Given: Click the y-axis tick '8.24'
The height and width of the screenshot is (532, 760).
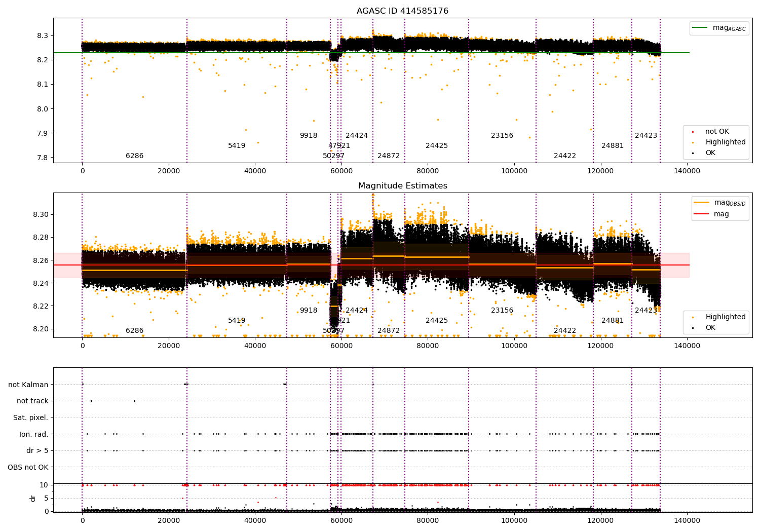Looking at the screenshot, I should click(x=41, y=283).
